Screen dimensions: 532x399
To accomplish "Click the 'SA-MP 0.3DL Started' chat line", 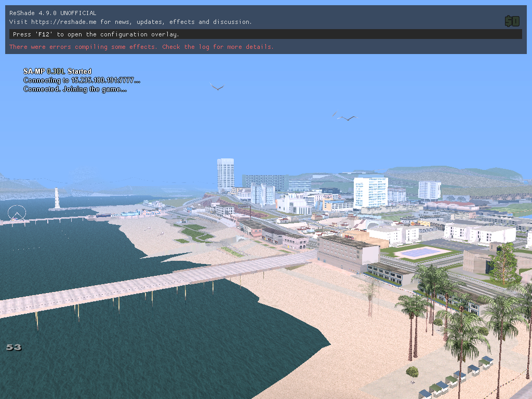I will tap(57, 71).
